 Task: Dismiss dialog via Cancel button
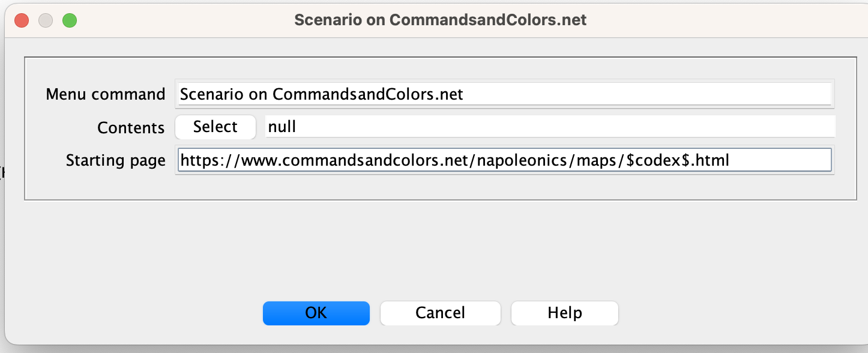pos(440,313)
